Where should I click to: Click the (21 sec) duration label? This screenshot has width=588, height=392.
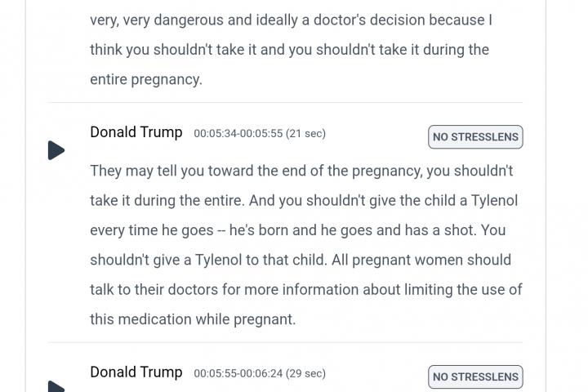tap(305, 134)
